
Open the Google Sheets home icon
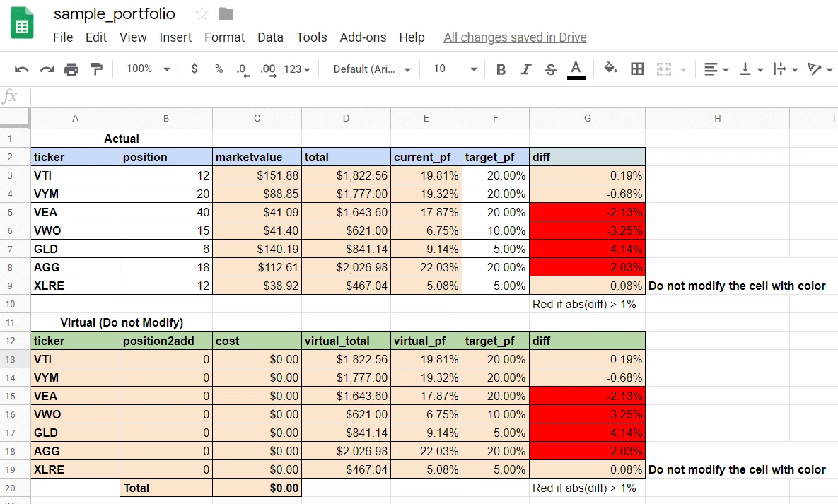click(22, 23)
